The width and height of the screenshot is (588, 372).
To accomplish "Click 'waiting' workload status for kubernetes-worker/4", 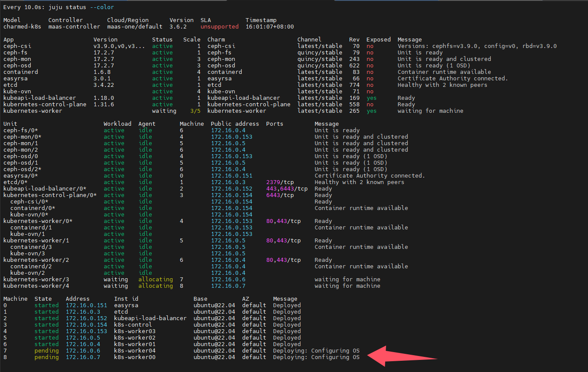I will coord(116,286).
